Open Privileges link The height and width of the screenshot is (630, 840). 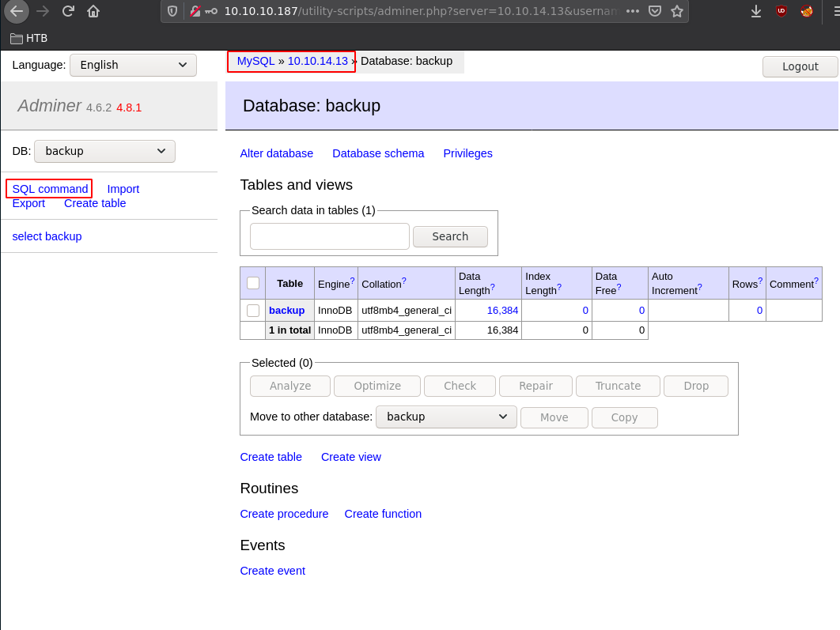[467, 153]
